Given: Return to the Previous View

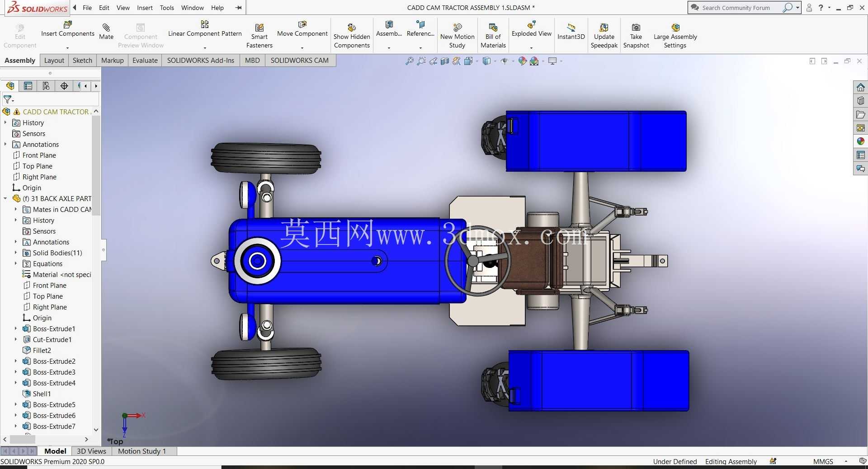Looking at the screenshot, I should pyautogui.click(x=433, y=61).
